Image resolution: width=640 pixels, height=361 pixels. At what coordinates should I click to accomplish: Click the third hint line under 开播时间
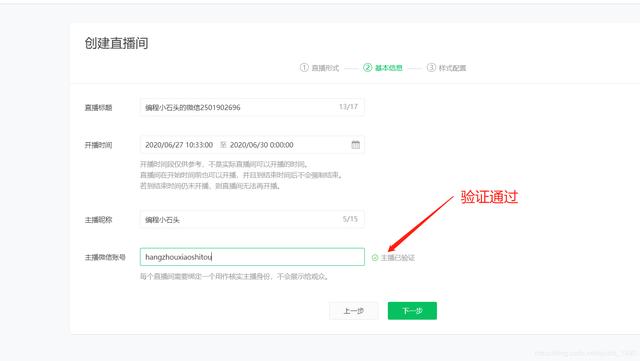[211, 186]
